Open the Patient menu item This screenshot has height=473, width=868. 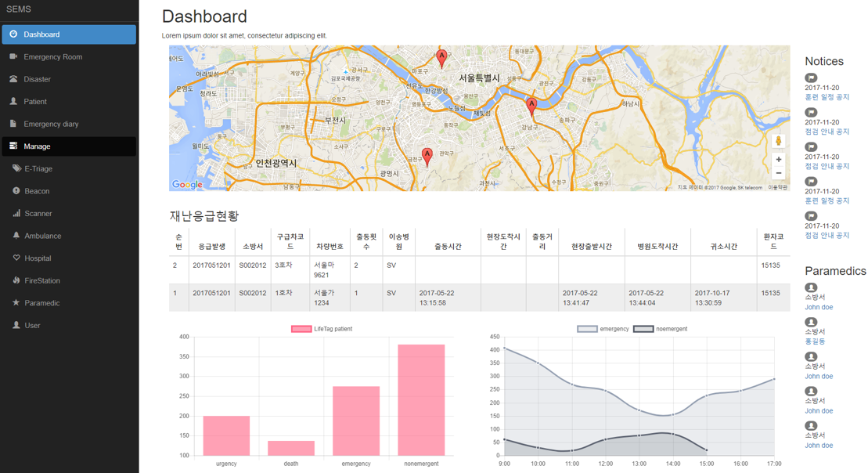69,101
